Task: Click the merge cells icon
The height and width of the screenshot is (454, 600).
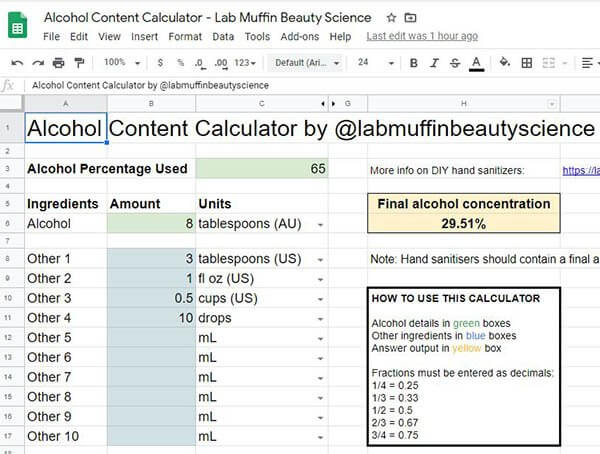Action: coord(549,63)
